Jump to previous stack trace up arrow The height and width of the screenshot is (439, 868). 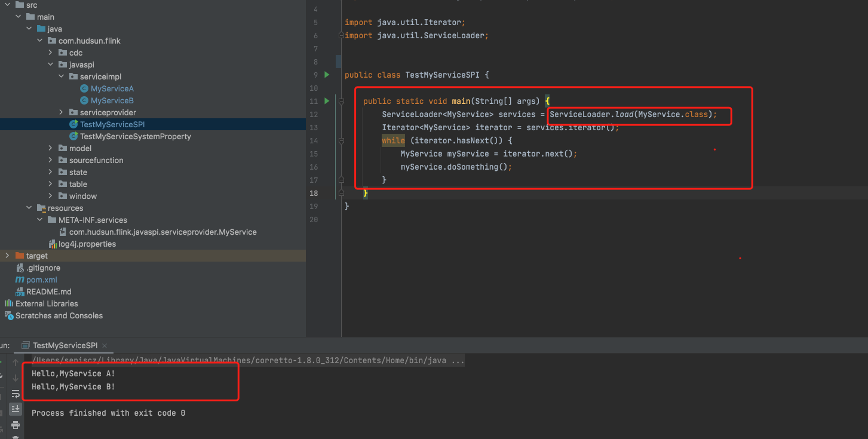16,363
